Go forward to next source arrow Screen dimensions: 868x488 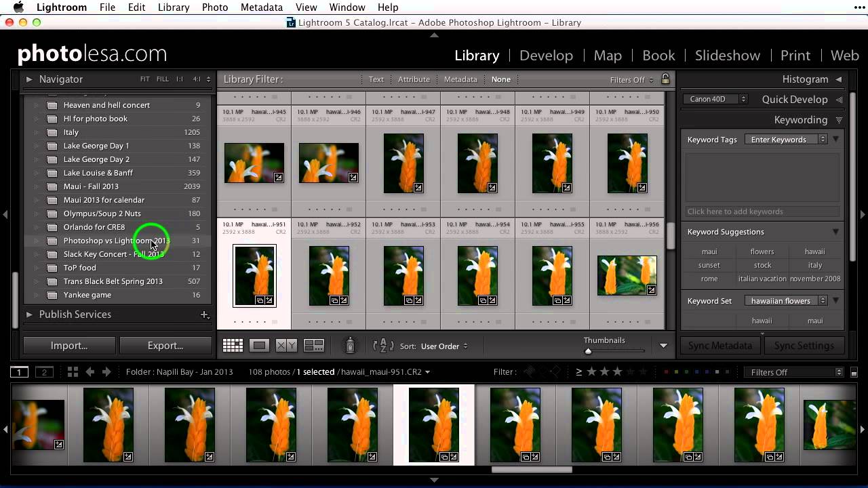pyautogui.click(x=106, y=372)
